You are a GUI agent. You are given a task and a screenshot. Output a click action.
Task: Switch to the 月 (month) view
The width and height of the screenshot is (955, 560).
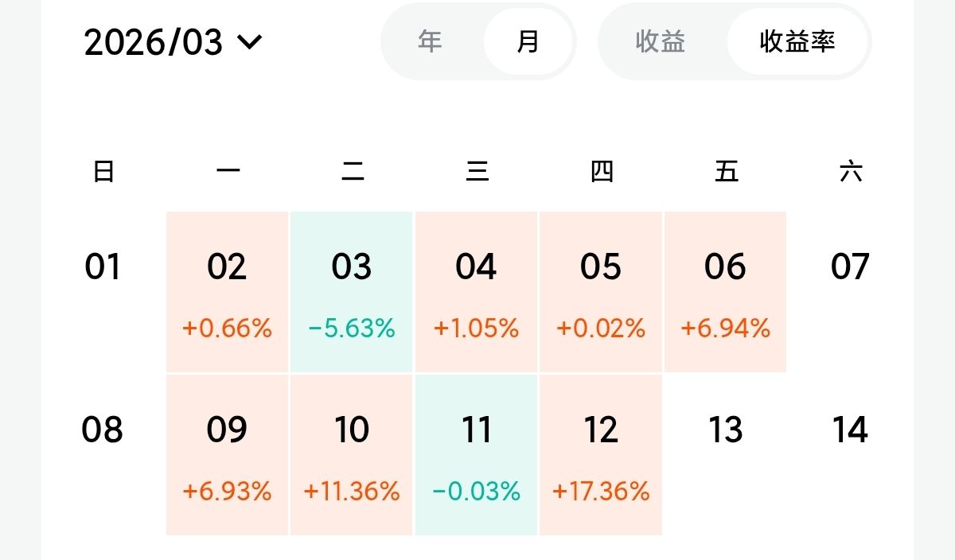pos(528,41)
